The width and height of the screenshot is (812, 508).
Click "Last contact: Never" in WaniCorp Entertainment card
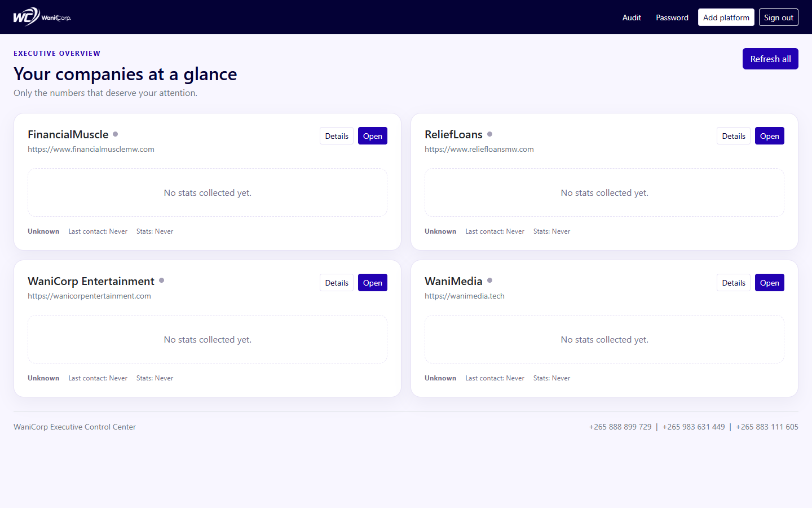point(98,378)
